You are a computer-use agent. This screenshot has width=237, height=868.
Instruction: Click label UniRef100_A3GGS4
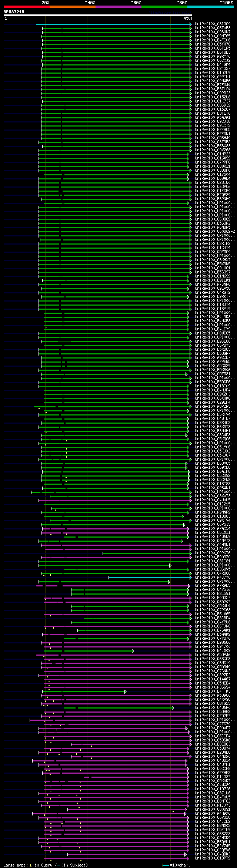click(213, 687)
